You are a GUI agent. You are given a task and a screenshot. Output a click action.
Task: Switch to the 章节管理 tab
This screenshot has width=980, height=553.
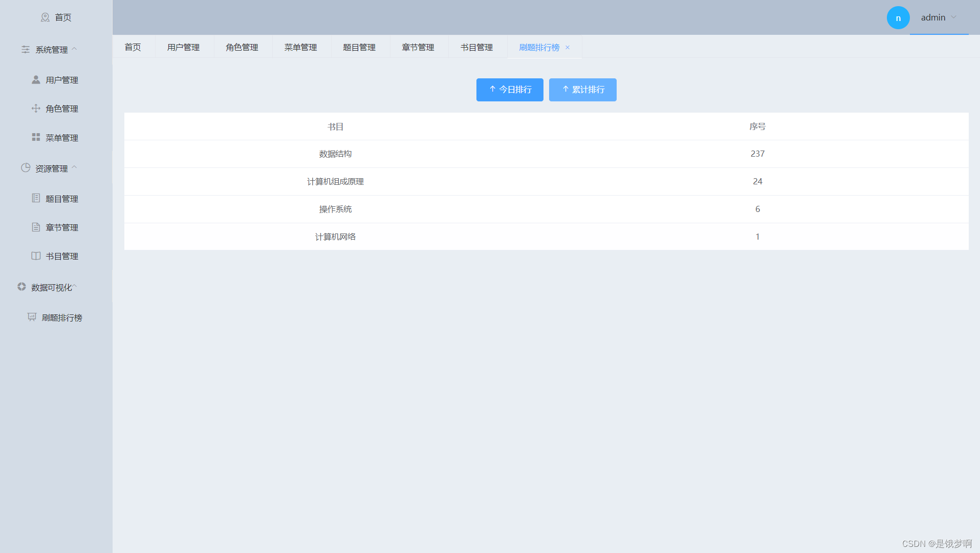pos(418,47)
